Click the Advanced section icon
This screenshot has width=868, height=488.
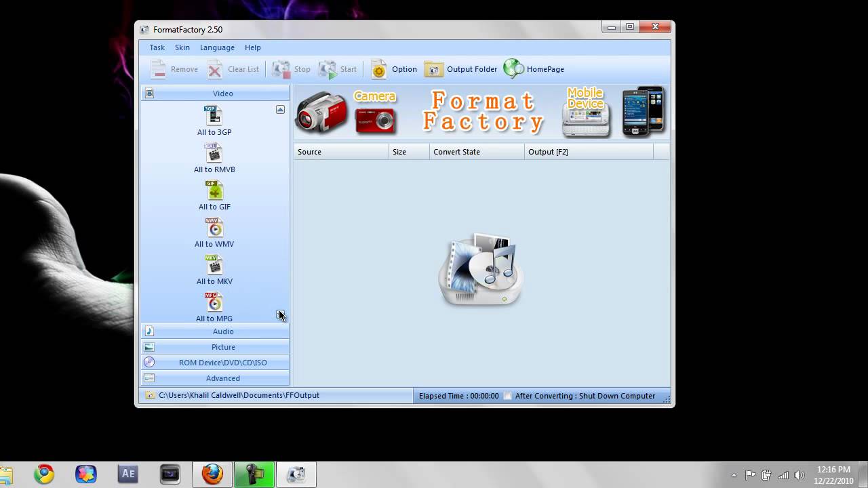[150, 378]
